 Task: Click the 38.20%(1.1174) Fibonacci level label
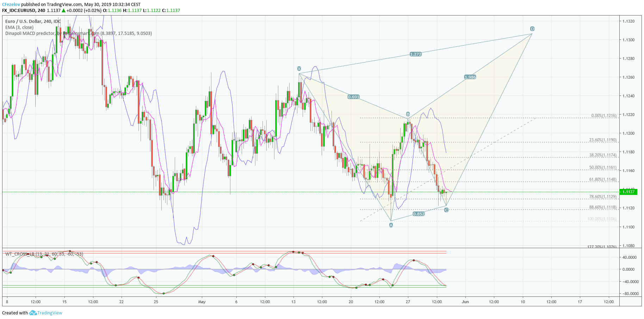click(x=603, y=155)
